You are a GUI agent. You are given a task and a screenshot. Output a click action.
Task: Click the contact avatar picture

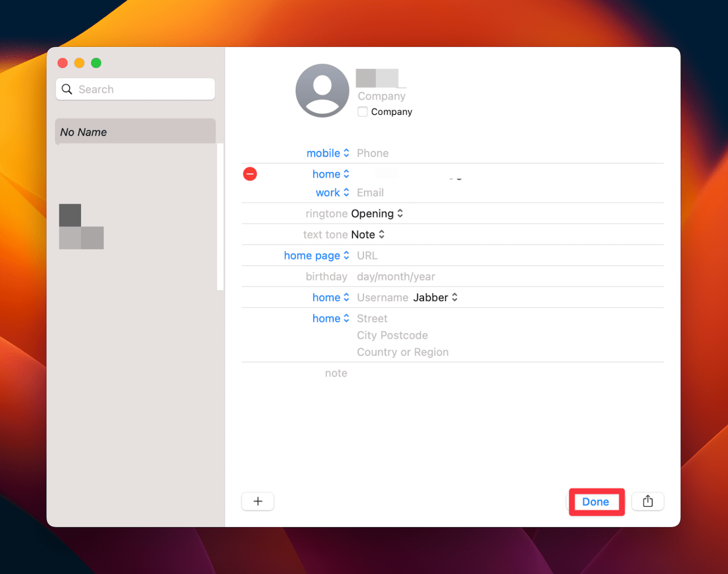[x=322, y=90]
